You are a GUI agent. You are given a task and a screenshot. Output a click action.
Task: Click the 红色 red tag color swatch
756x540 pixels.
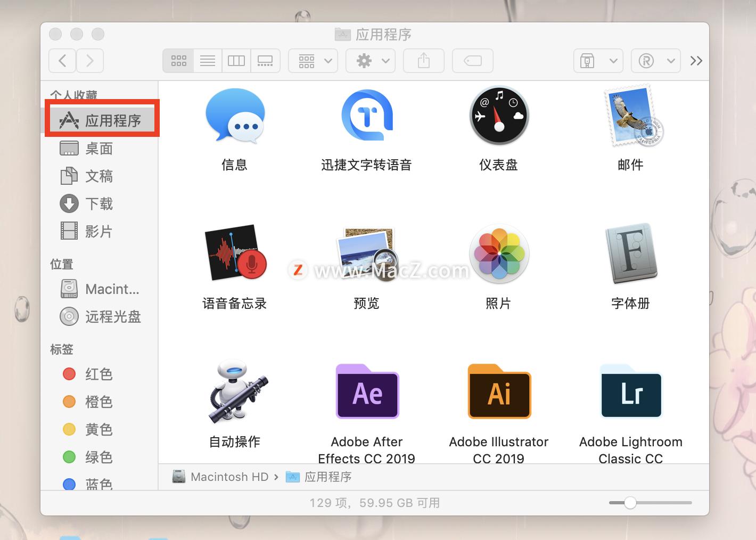coord(69,374)
